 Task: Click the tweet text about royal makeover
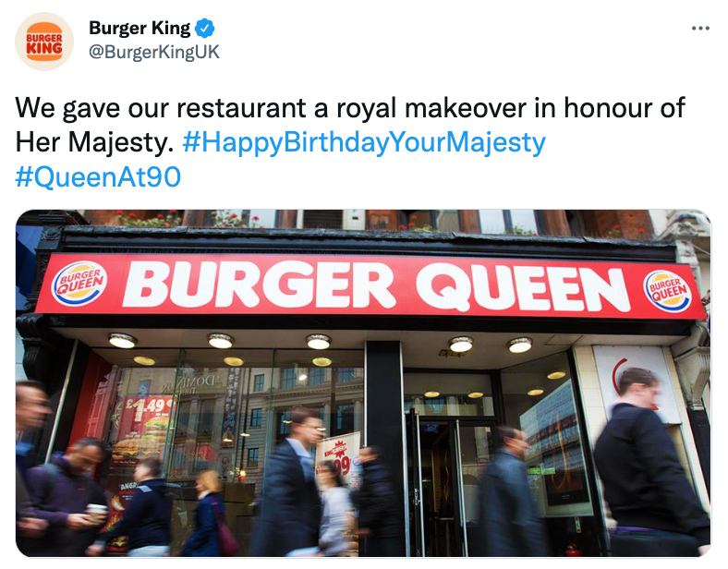tap(350, 125)
